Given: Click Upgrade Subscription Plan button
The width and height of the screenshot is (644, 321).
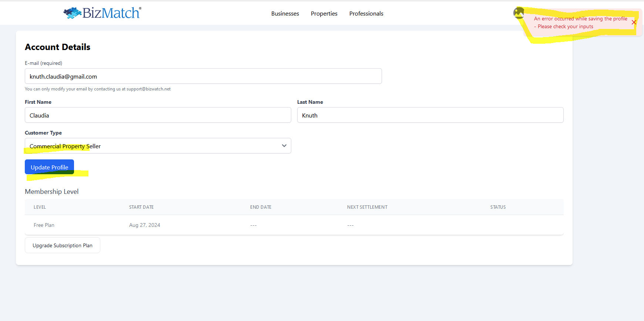Looking at the screenshot, I should (x=63, y=245).
